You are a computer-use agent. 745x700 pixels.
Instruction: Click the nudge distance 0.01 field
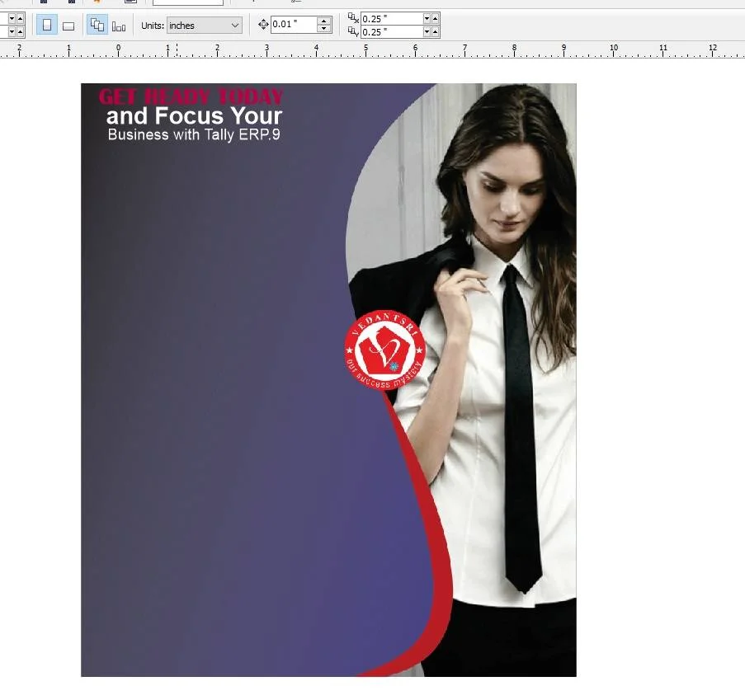click(294, 25)
